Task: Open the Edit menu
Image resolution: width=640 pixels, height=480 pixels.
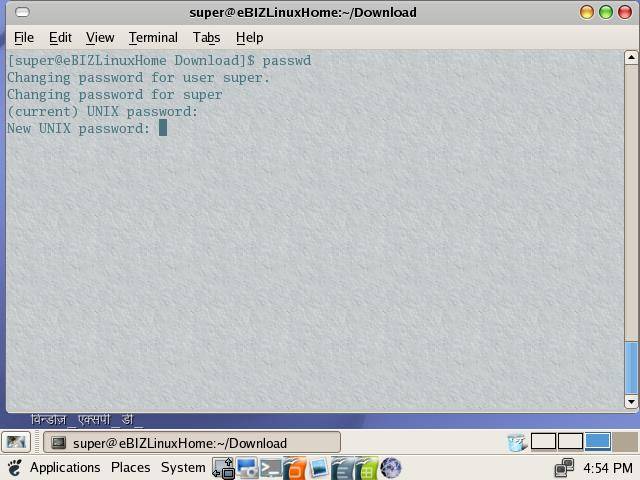Action: pos(60,37)
